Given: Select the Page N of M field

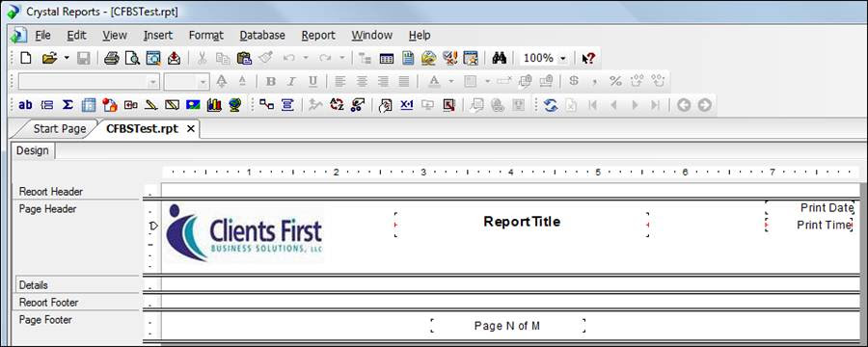Looking at the screenshot, I should [x=507, y=326].
